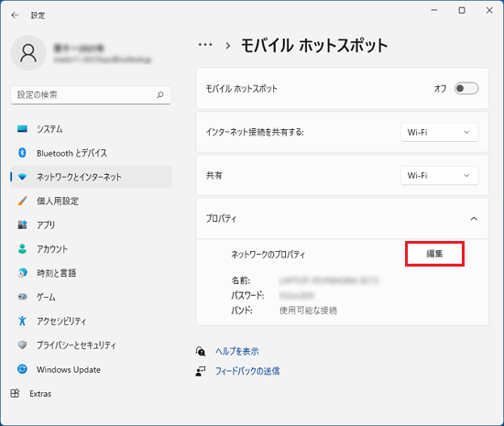This screenshot has width=504, height=426.
Task: Open the インターネット接続を共有する Wi-Fi dropdown
Action: click(439, 132)
